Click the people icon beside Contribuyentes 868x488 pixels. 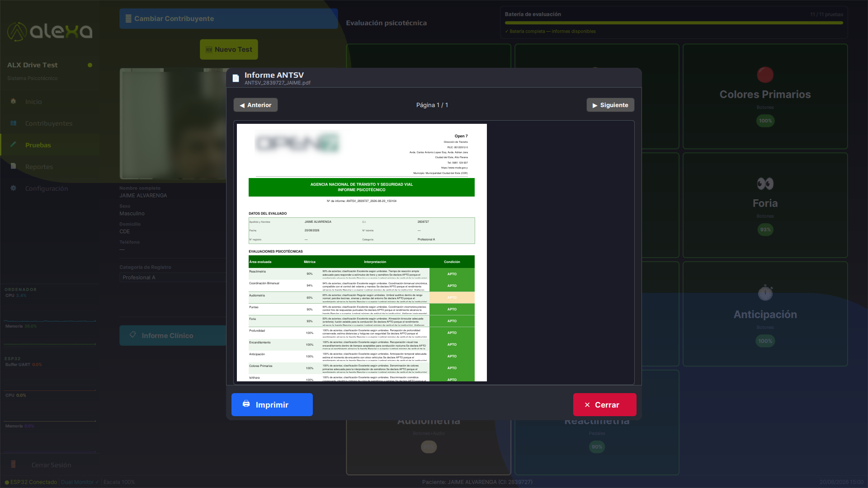tap(14, 123)
